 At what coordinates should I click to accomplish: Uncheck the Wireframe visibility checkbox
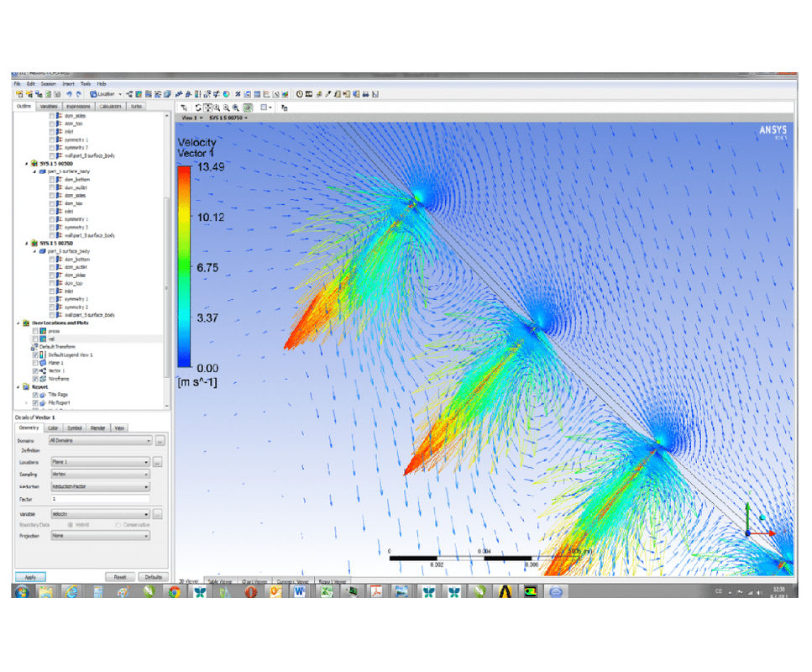tap(34, 378)
